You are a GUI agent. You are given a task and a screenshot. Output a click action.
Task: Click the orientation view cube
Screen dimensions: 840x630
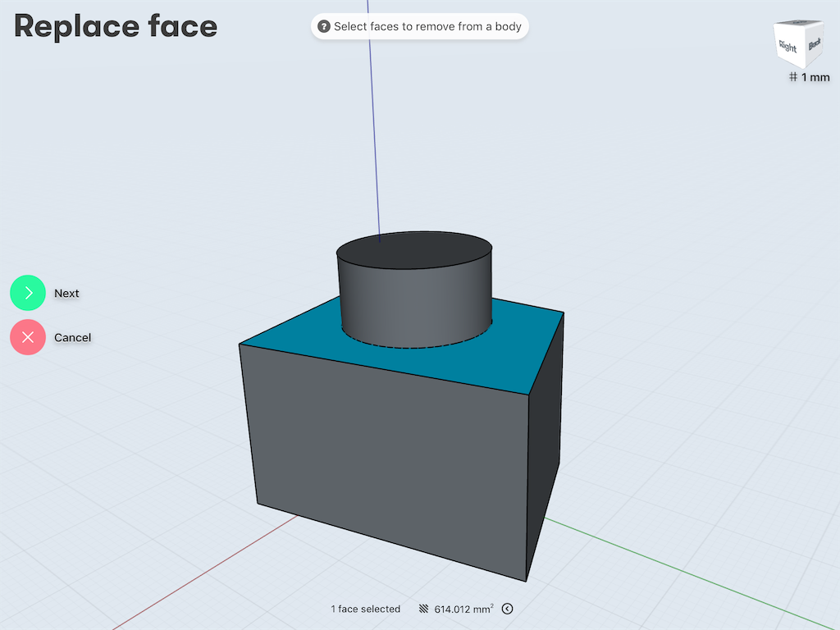point(798,44)
